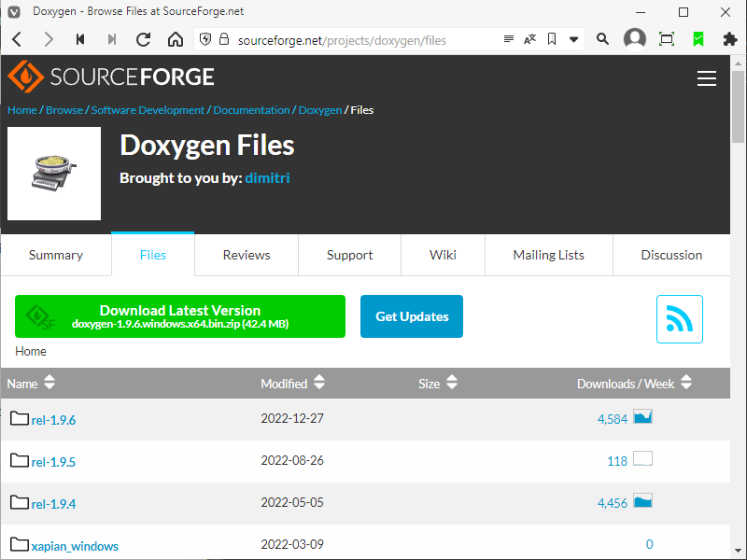Image resolution: width=747 pixels, height=560 pixels.
Task: Click the translate page icon
Action: coord(529,39)
